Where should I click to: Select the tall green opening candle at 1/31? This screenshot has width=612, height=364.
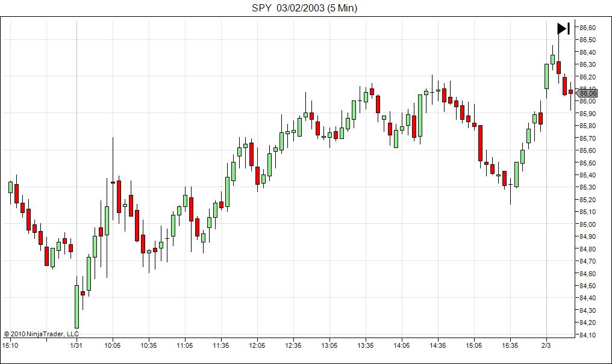coord(76,307)
